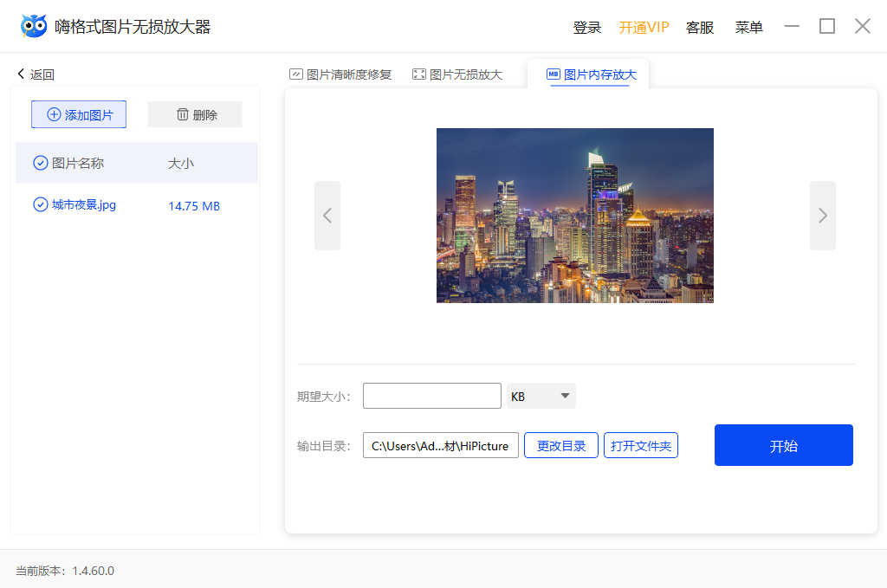Click the back arrow beside 返回
The image size is (887, 588).
coord(21,74)
